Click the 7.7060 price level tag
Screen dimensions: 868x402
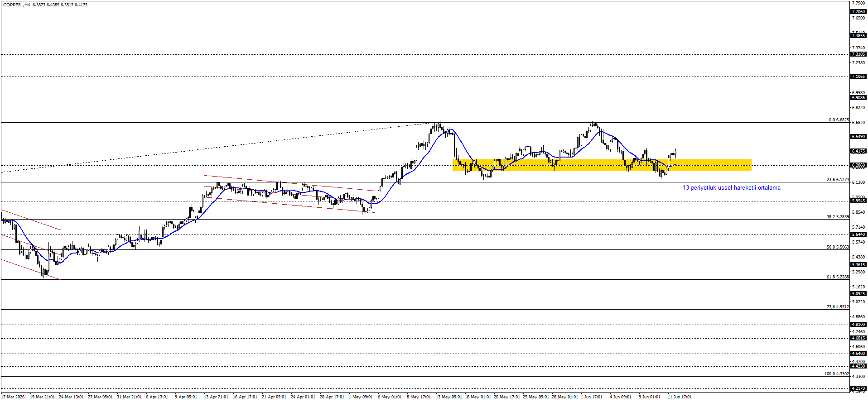coord(858,12)
